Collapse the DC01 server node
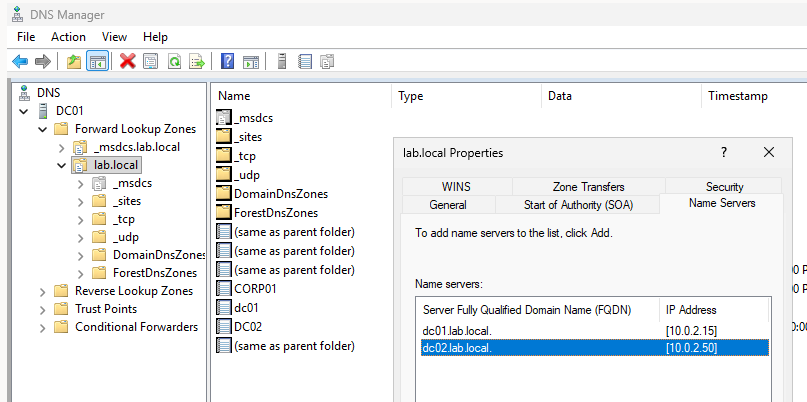This screenshot has width=807, height=402. click(x=24, y=110)
